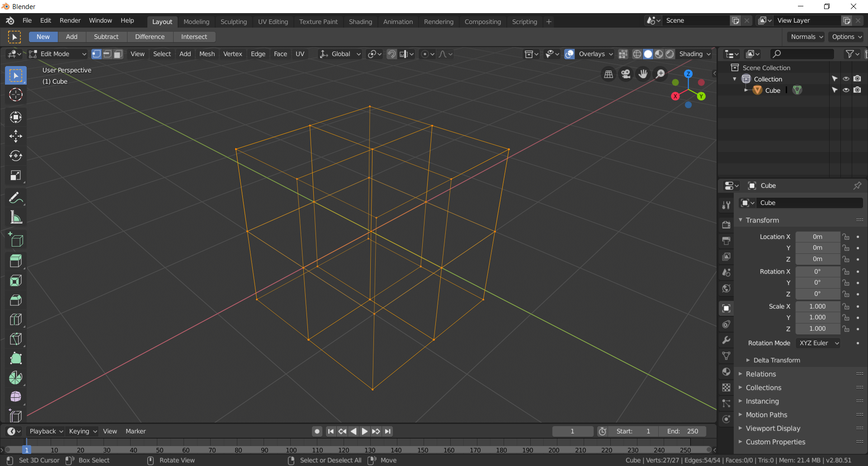Select the Knife tool
868x466 pixels.
point(16,339)
